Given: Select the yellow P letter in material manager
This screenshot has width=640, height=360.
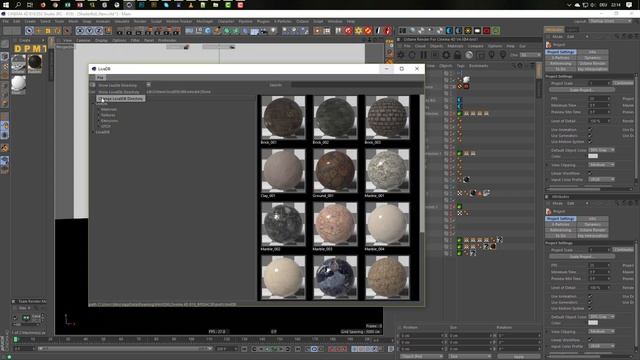Looking at the screenshot, I should [x=27, y=49].
